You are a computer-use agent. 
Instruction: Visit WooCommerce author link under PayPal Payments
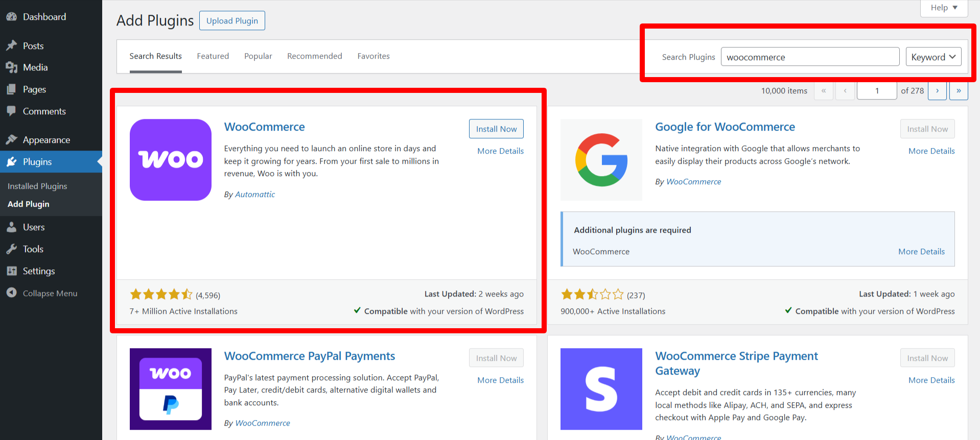point(263,423)
